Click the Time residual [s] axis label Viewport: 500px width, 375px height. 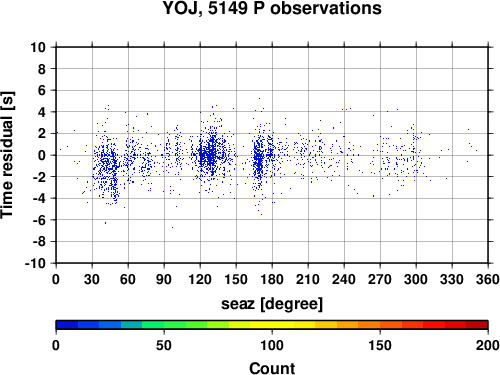click(8, 155)
